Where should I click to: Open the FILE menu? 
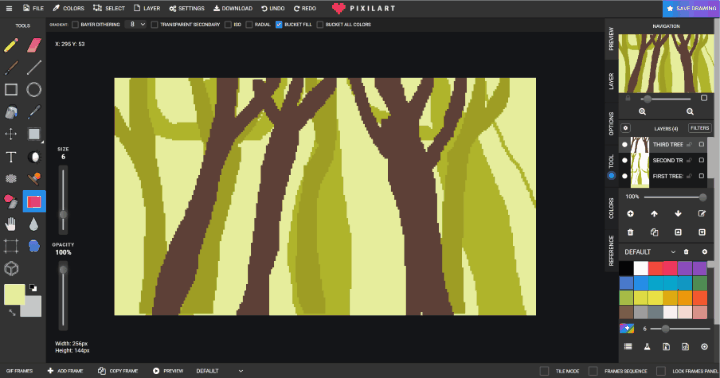coord(34,8)
